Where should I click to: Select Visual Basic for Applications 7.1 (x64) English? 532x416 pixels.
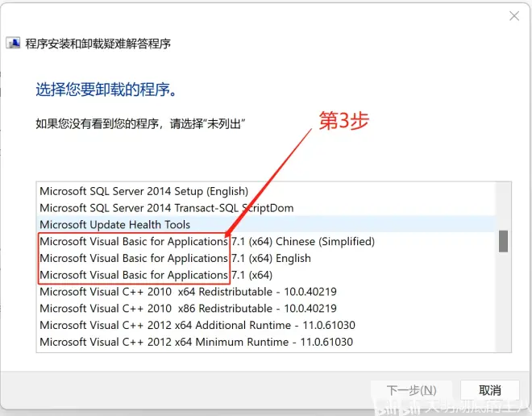[175, 259]
